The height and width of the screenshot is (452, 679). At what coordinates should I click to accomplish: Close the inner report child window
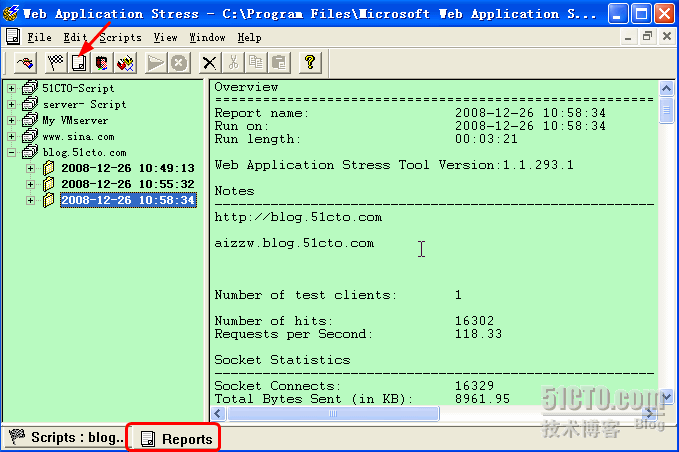(667, 37)
